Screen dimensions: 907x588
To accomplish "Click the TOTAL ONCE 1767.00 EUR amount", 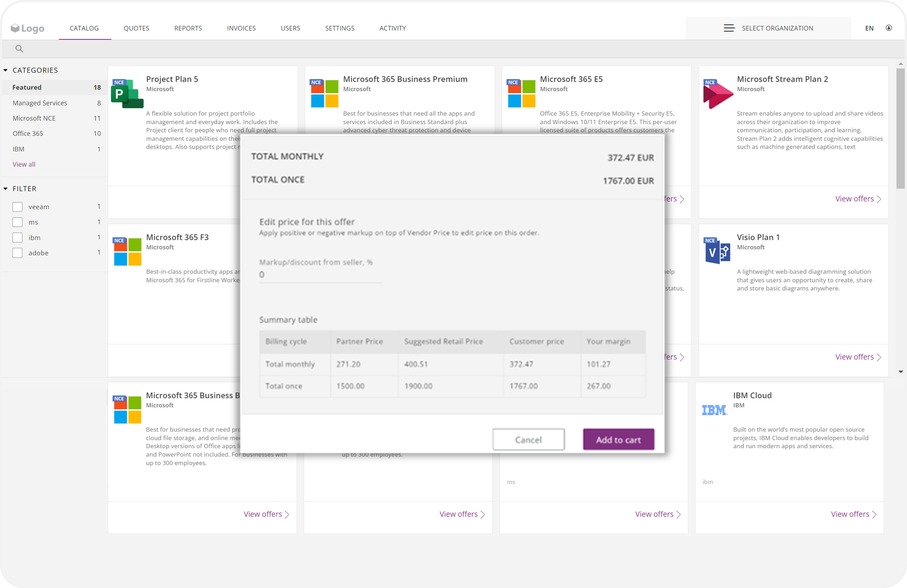I will pos(628,180).
